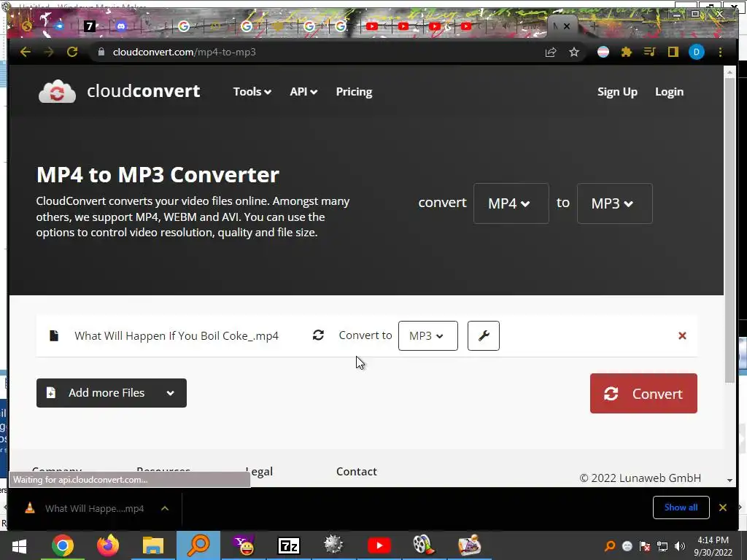Open a new browser tab with plus
The width and height of the screenshot is (747, 560).
click(x=594, y=26)
